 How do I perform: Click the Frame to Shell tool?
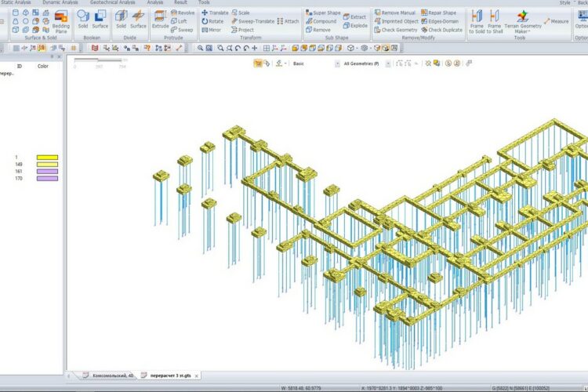tap(494, 21)
